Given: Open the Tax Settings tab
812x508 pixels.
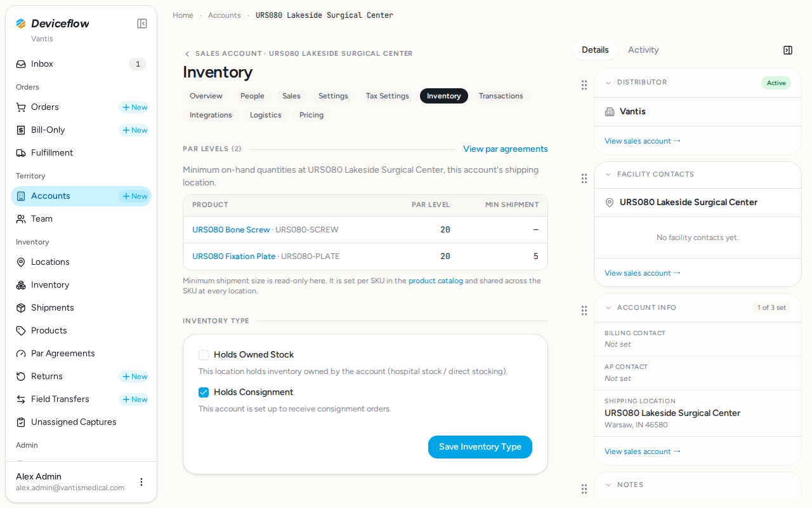Looking at the screenshot, I should pyautogui.click(x=387, y=96).
